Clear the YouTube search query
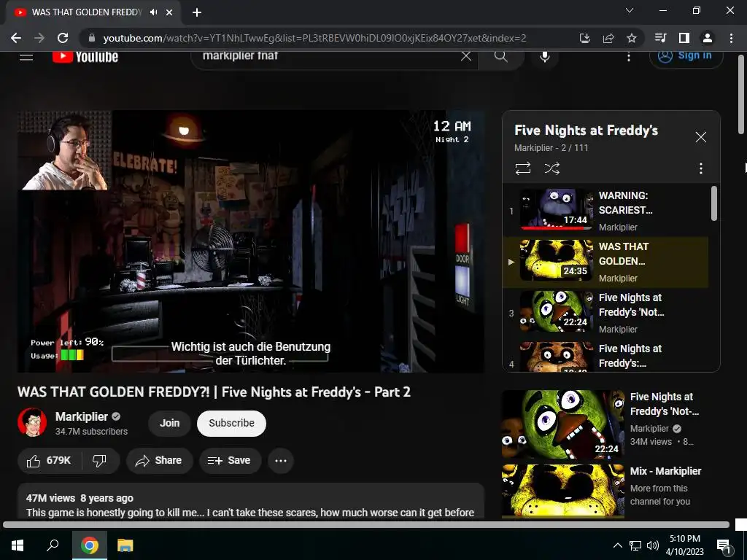This screenshot has width=747, height=560. click(466, 57)
